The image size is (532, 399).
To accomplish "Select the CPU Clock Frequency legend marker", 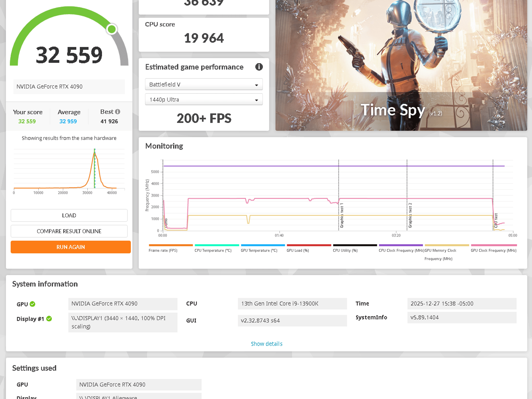I will (401, 245).
